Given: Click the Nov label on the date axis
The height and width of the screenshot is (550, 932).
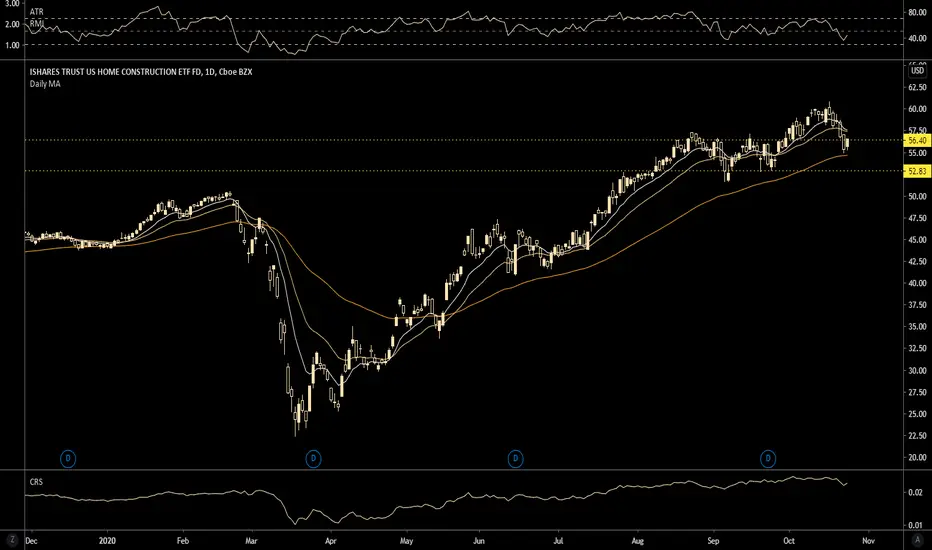Looking at the screenshot, I should (868, 540).
